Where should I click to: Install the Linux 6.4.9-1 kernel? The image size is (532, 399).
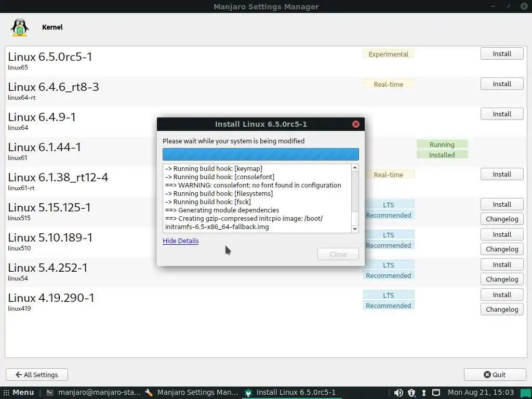pos(502,114)
